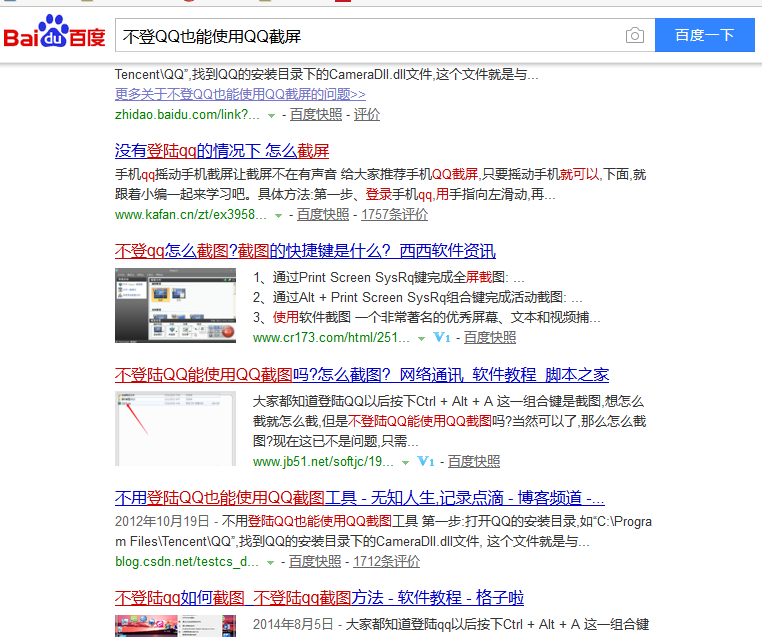The width and height of the screenshot is (762, 637).
Task: Click snippet line 通过Alt + Print Screen SysRq组合键
Action: pos(417,297)
